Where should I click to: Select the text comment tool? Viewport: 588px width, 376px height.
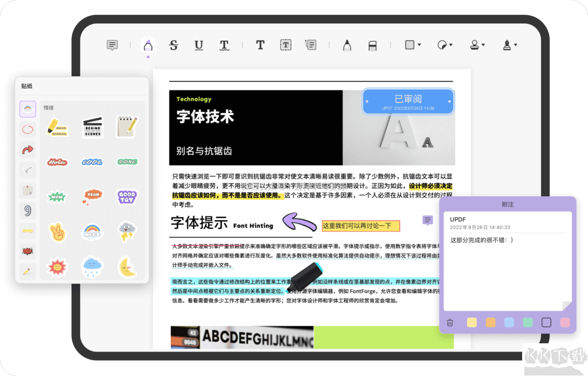260,45
